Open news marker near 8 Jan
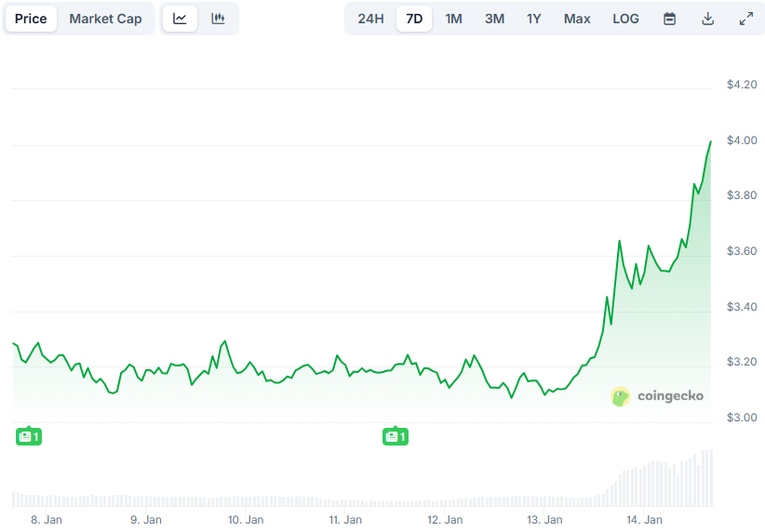765x532 pixels. (29, 436)
